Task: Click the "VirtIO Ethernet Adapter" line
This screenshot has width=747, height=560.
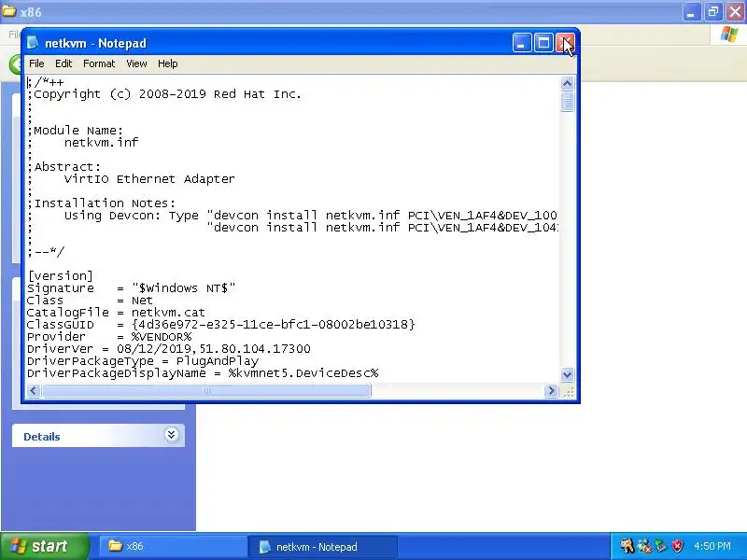Action: (149, 179)
